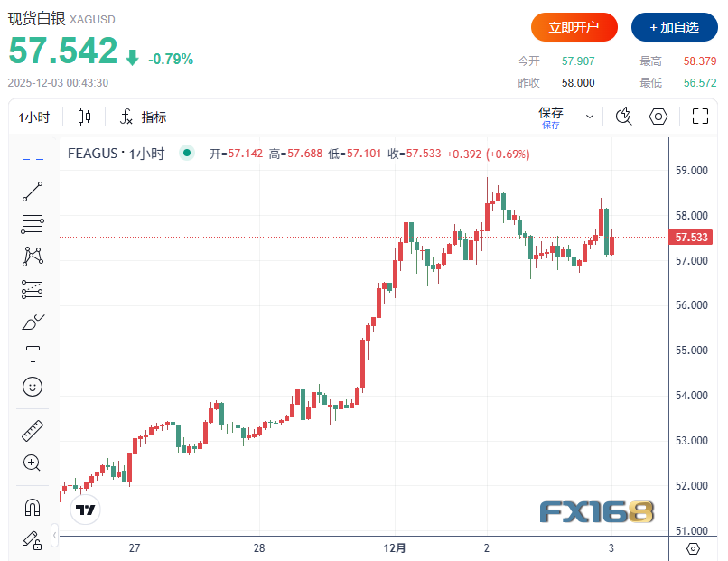
Task: Open the 指标 indicators menu
Action: click(x=144, y=117)
